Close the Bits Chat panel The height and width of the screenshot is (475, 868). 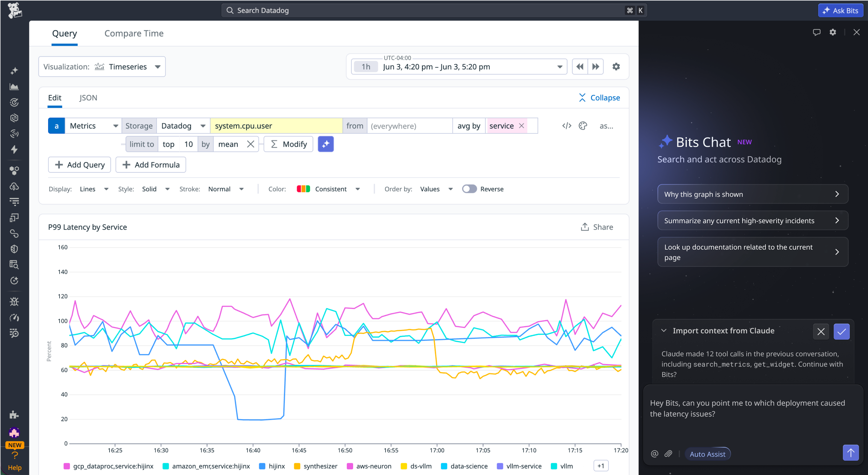click(x=857, y=32)
